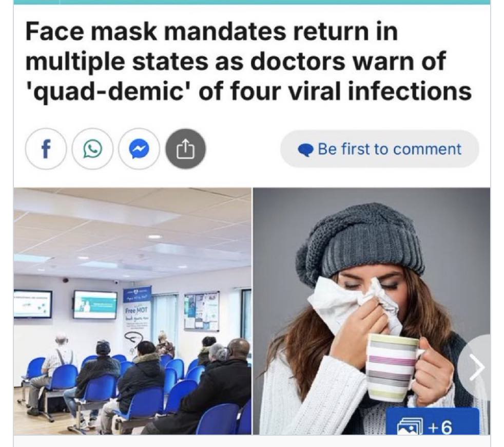Share article via WhatsApp
This screenshot has width=504, height=447.
(x=92, y=149)
